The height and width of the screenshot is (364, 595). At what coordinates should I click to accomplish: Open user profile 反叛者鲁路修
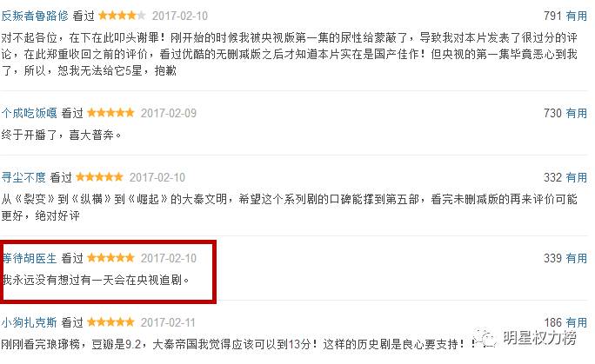coord(35,16)
